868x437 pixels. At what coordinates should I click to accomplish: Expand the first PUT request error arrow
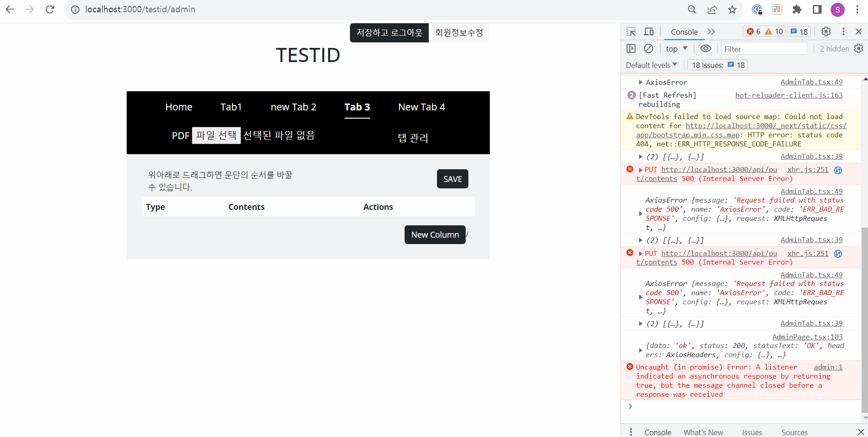click(640, 170)
